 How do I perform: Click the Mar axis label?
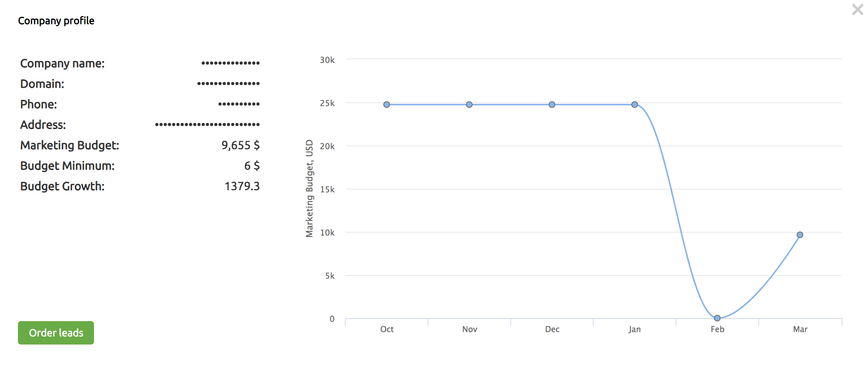coord(800,329)
